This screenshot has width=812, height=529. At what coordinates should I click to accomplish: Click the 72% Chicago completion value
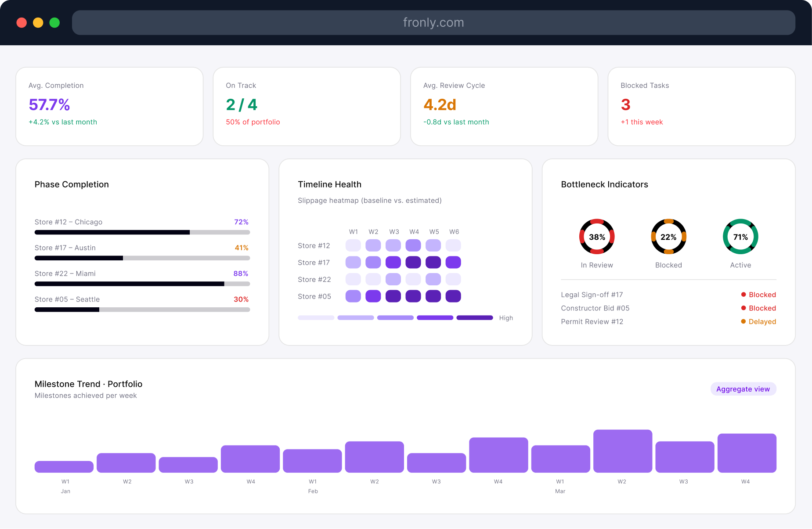(241, 222)
